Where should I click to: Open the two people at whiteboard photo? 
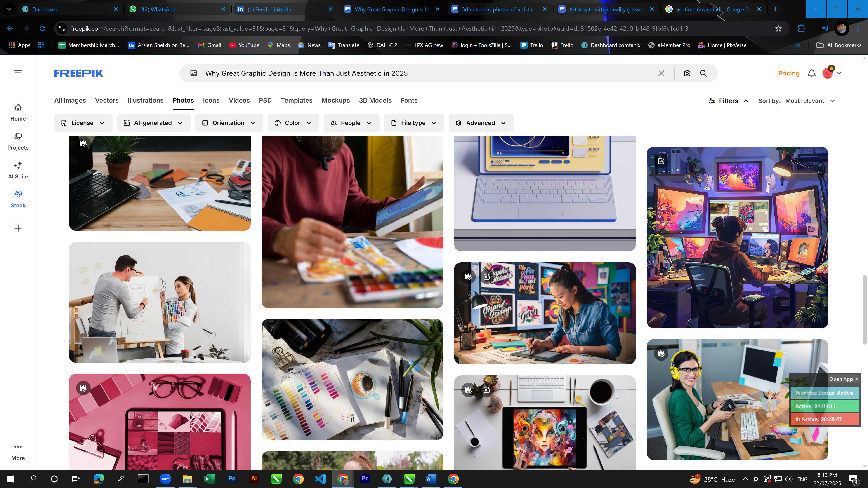point(160,302)
